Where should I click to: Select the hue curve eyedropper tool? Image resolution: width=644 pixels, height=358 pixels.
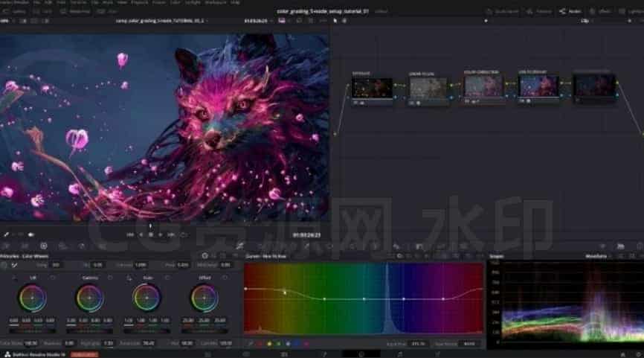pyautogui.click(x=250, y=344)
